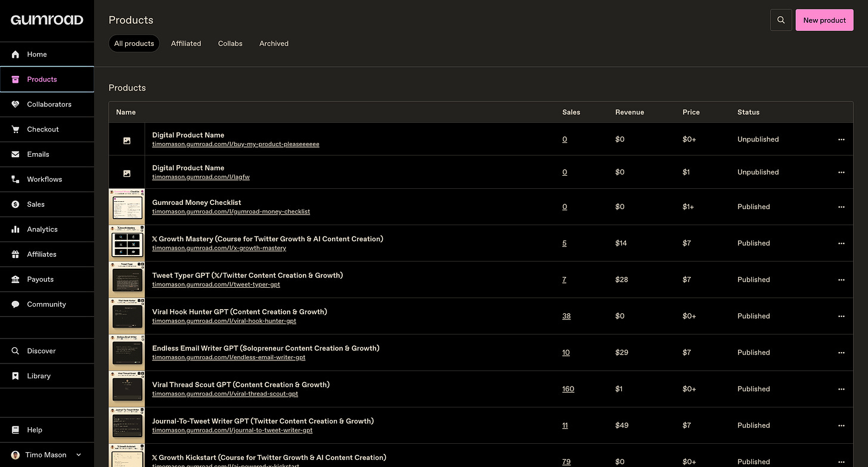Click the 11 sales count link

click(565, 425)
